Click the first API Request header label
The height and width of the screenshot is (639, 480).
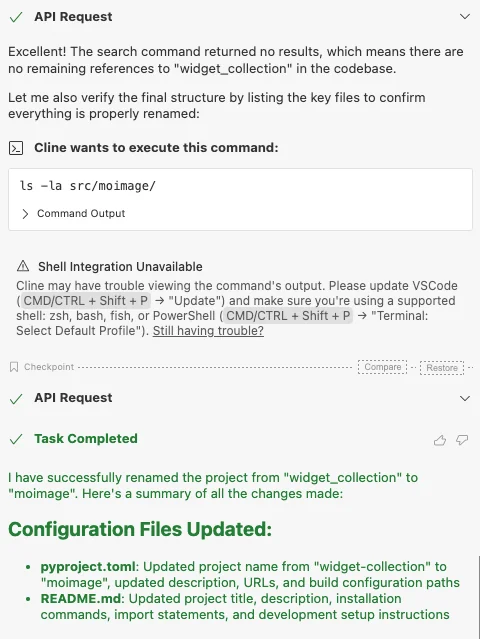(x=73, y=17)
